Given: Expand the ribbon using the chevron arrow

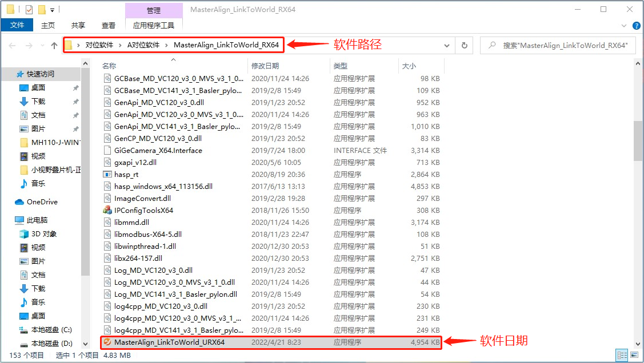Looking at the screenshot, I should [624, 25].
